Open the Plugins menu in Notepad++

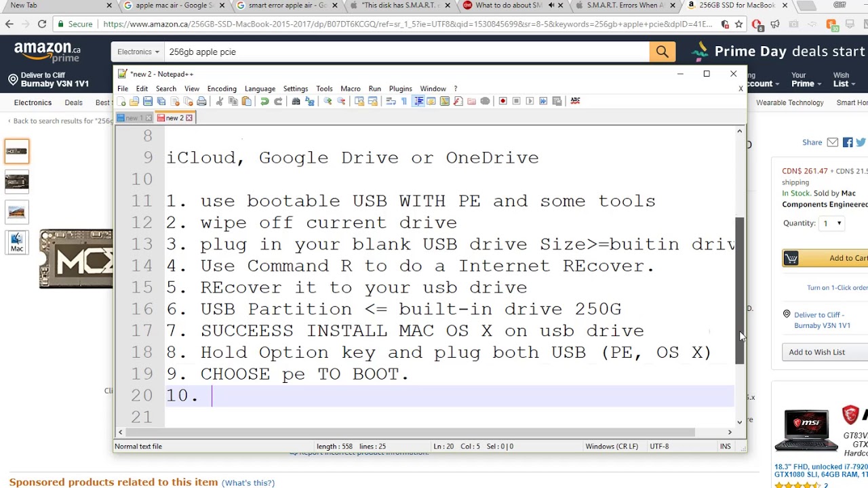400,89
